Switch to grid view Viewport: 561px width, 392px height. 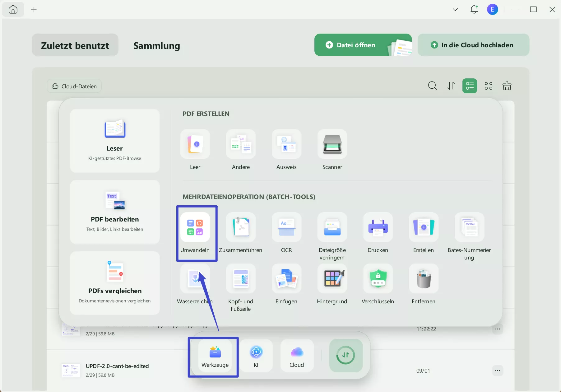[489, 86]
